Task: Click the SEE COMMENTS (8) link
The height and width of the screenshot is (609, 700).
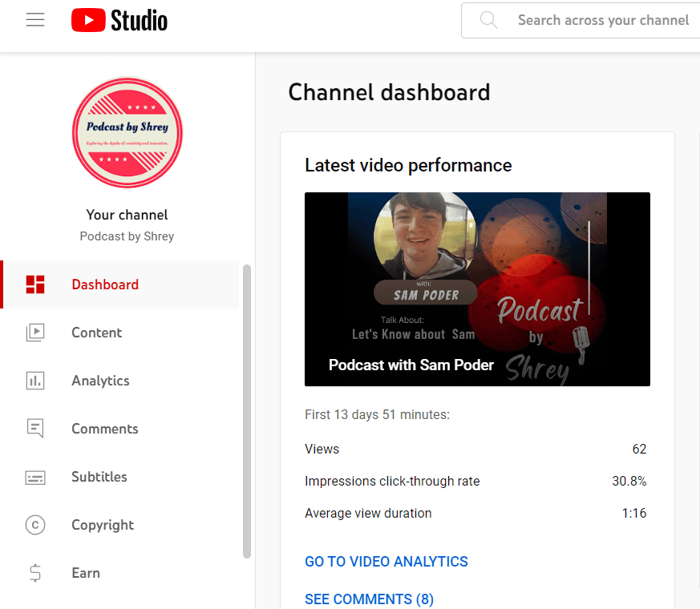Action: (369, 599)
